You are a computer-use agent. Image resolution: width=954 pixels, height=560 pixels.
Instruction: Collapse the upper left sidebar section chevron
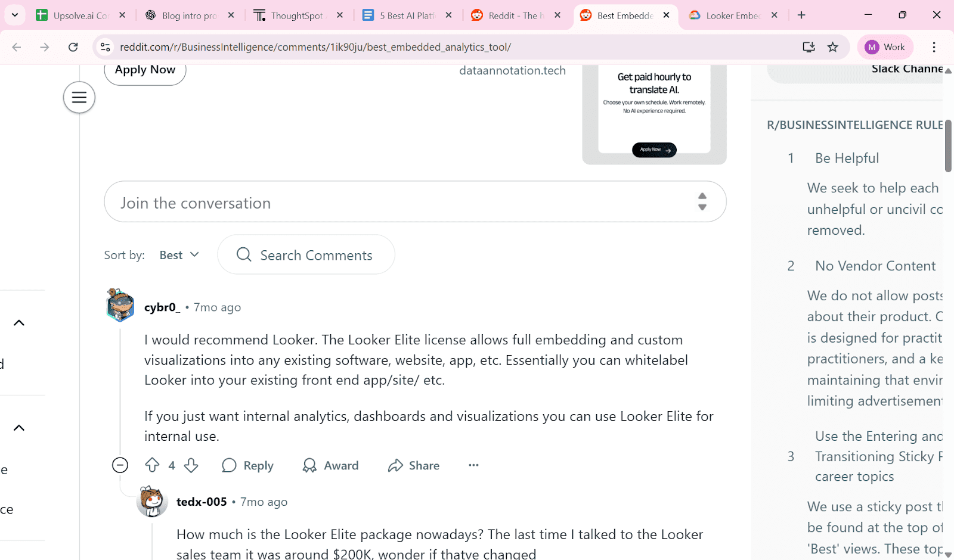click(18, 322)
